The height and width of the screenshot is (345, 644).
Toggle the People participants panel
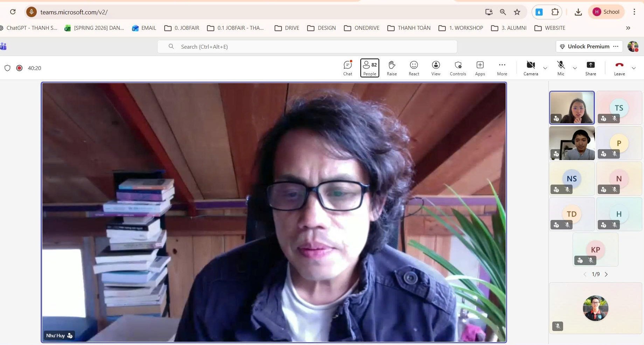pos(369,68)
